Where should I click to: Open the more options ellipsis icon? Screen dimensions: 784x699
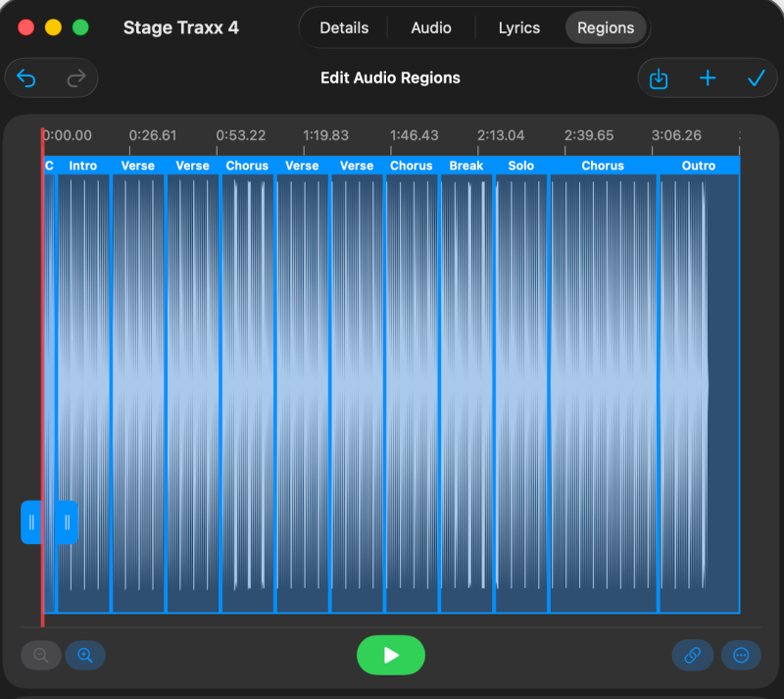click(741, 655)
